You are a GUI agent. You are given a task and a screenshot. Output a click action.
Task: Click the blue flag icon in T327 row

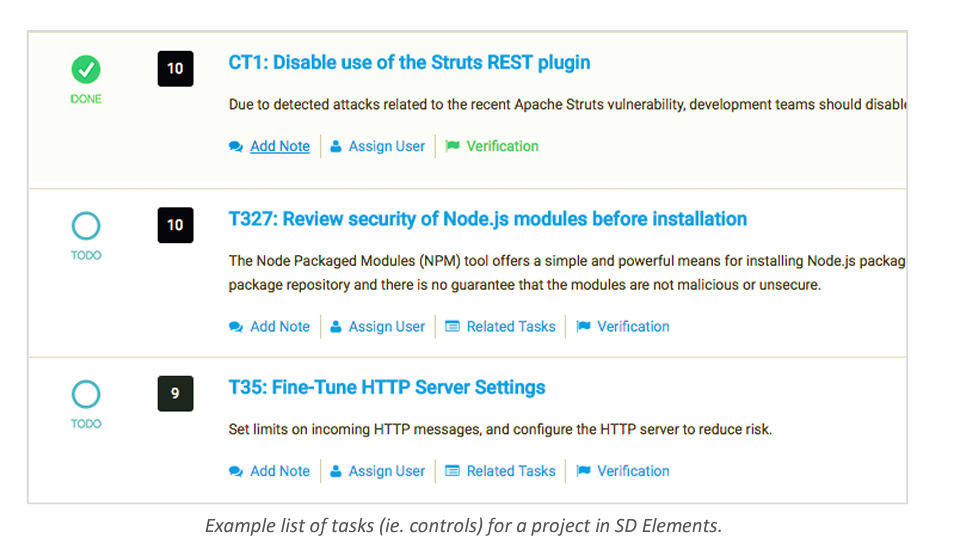pyautogui.click(x=583, y=326)
